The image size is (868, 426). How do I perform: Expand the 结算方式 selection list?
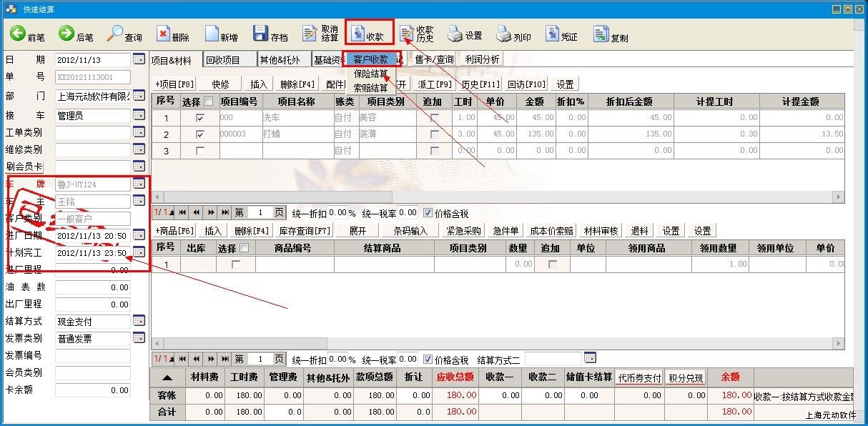tap(139, 321)
